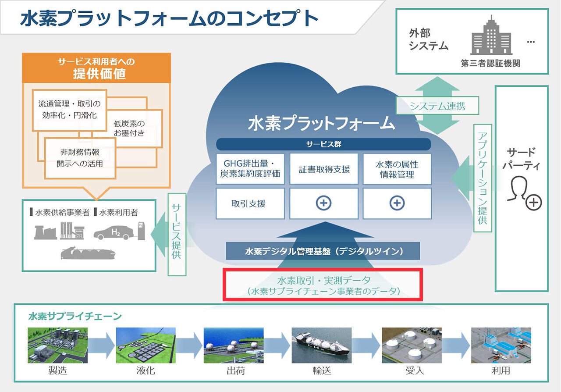Select the 製造 production plant image

(x=58, y=345)
